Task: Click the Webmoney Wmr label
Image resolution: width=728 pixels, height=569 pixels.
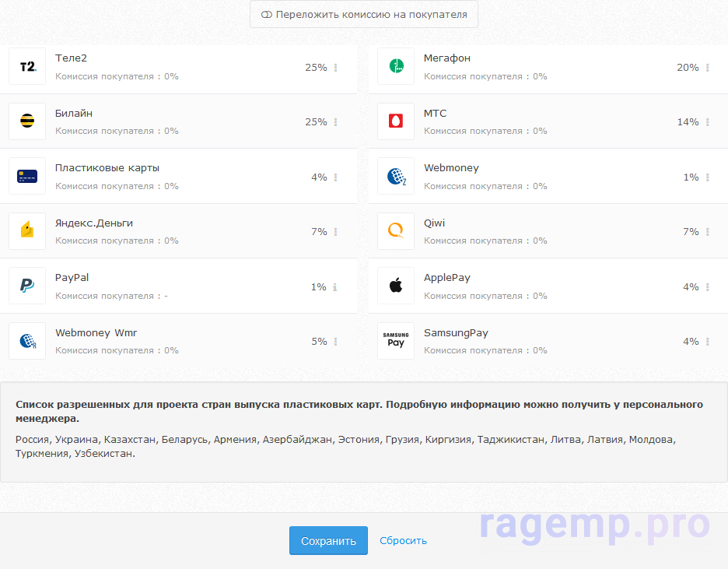Action: click(x=96, y=332)
